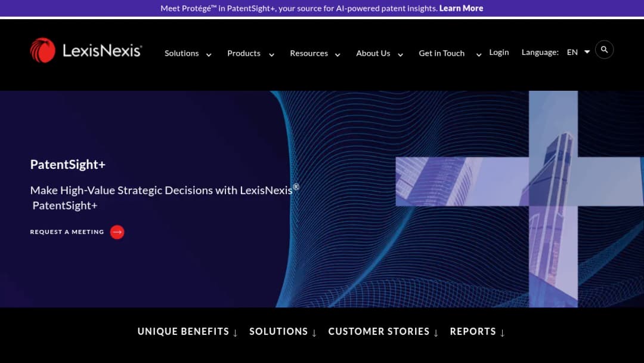Image resolution: width=644 pixels, height=363 pixels.
Task: Click the PatentSight+ hero heading
Action: (x=68, y=164)
